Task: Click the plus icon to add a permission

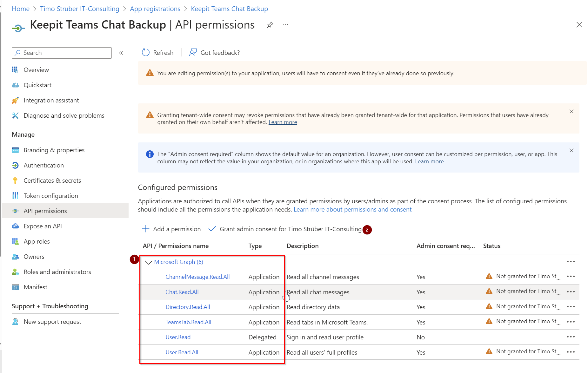Action: click(146, 229)
